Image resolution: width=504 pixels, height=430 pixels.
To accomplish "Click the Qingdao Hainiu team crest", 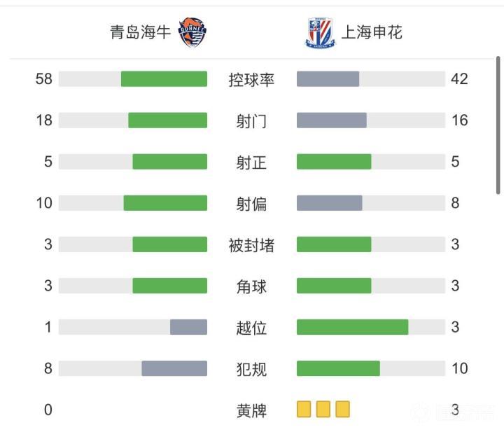I will tap(192, 32).
